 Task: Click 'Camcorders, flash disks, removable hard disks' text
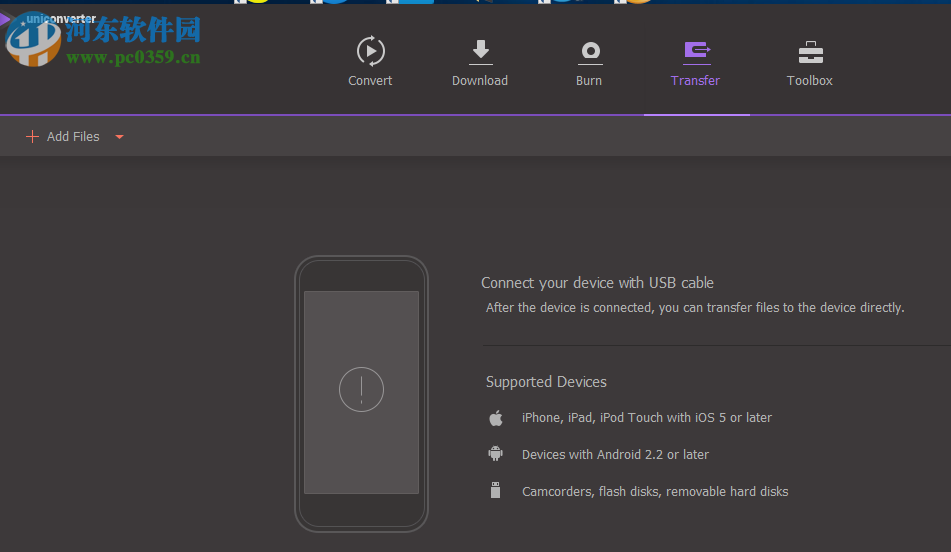coord(655,492)
